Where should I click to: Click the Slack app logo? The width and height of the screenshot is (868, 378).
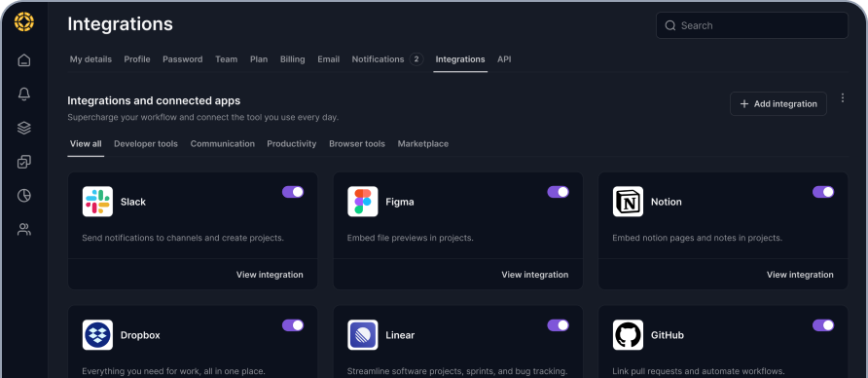(97, 202)
